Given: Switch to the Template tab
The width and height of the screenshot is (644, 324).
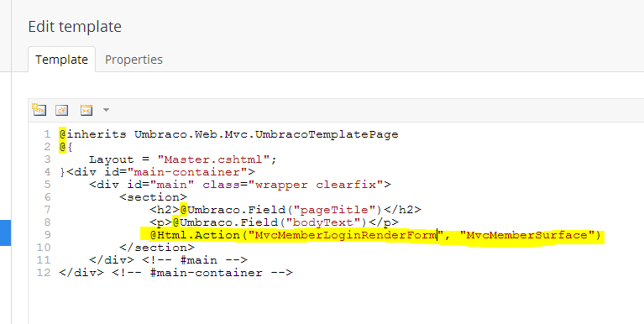Looking at the screenshot, I should pyautogui.click(x=61, y=60).
